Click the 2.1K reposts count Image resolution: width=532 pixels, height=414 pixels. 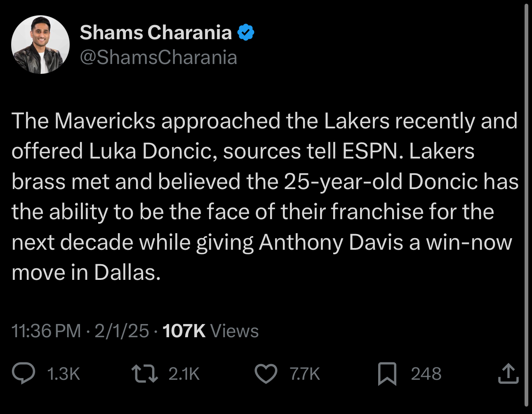[184, 374]
